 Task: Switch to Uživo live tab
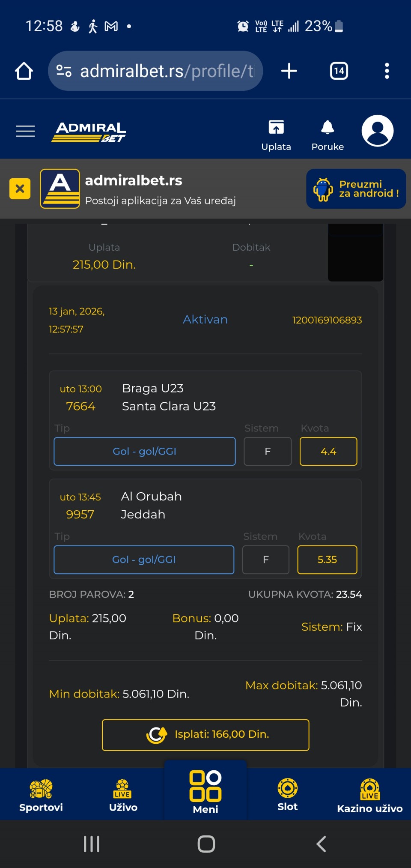(123, 795)
